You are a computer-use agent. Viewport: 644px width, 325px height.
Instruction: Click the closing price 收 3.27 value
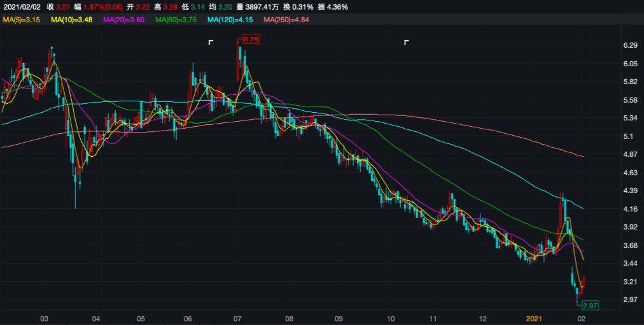coord(58,7)
